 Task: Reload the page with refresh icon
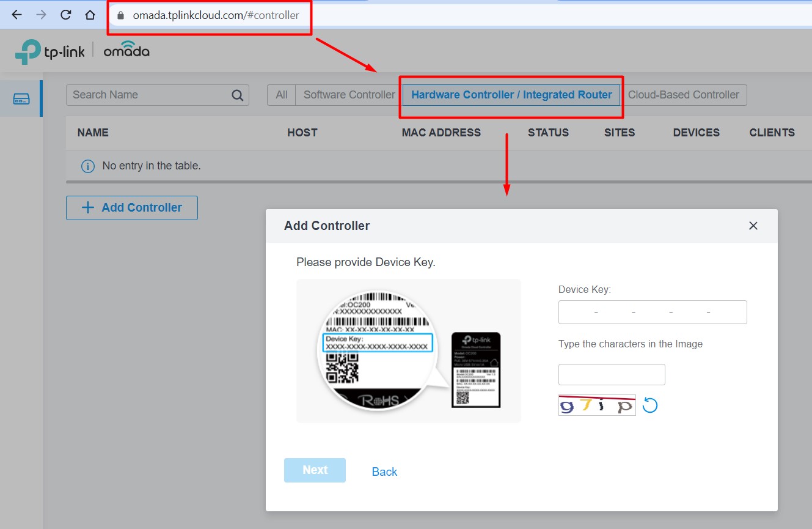coord(66,15)
